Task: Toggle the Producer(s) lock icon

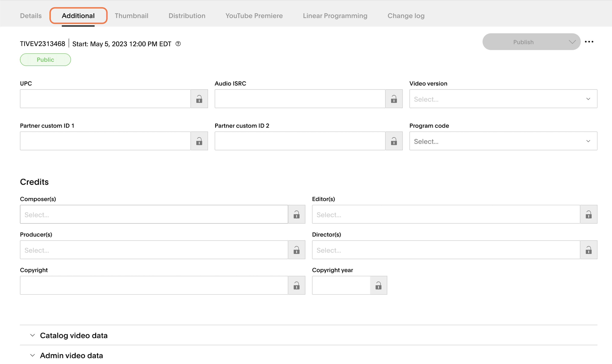Action: 297,250
